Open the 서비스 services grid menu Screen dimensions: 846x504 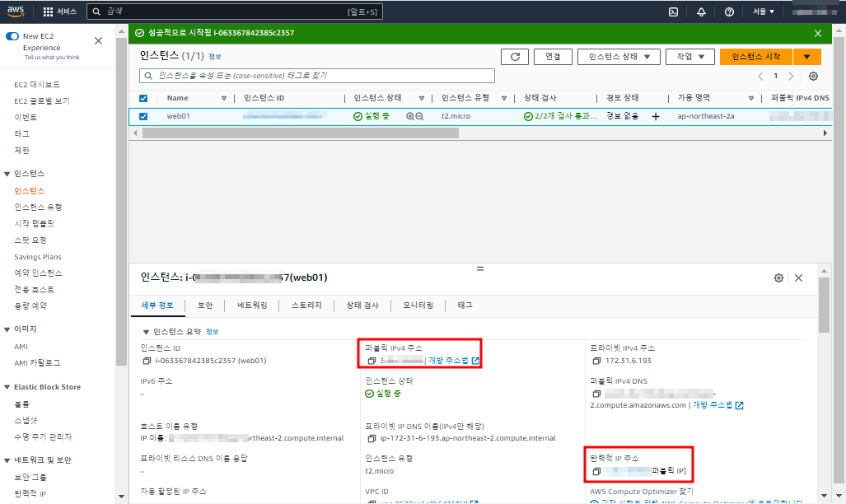tap(60, 12)
